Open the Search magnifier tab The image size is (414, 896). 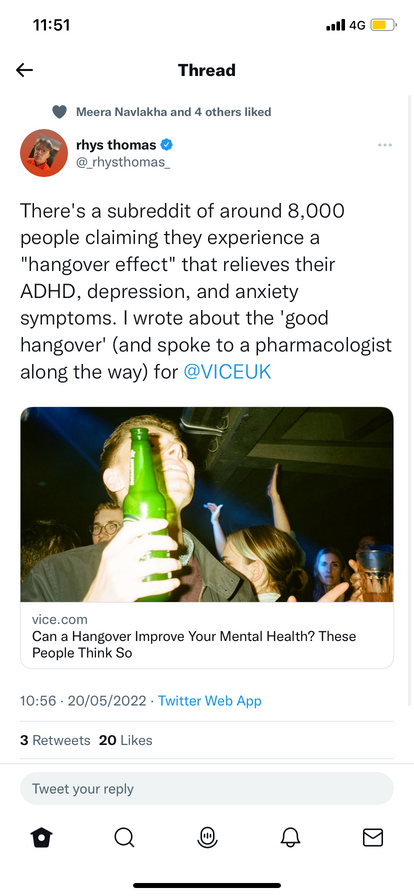[x=124, y=838]
